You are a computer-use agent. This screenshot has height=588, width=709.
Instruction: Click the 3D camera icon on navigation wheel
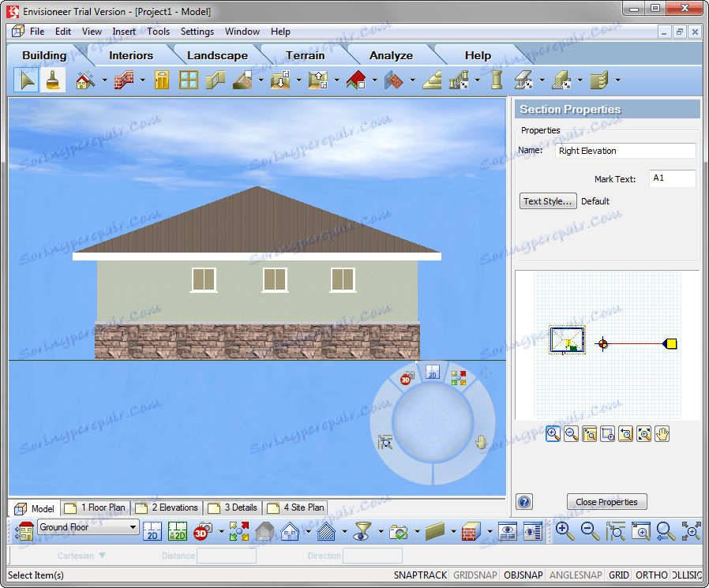(407, 379)
